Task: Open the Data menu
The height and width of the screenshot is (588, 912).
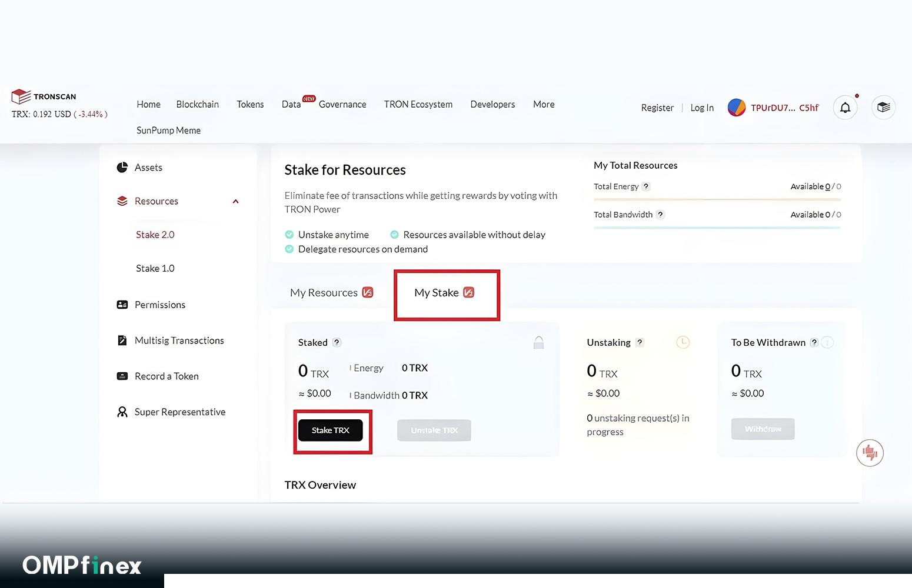Action: pyautogui.click(x=291, y=104)
